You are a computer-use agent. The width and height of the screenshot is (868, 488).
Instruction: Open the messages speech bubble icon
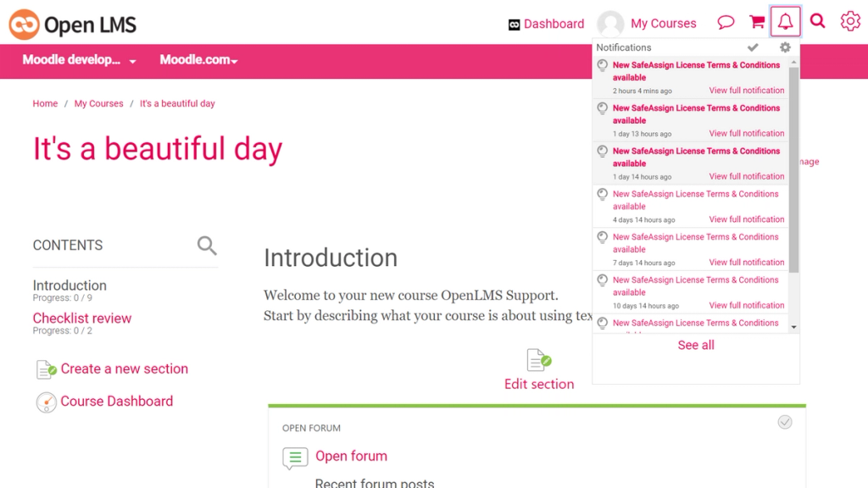click(x=726, y=21)
